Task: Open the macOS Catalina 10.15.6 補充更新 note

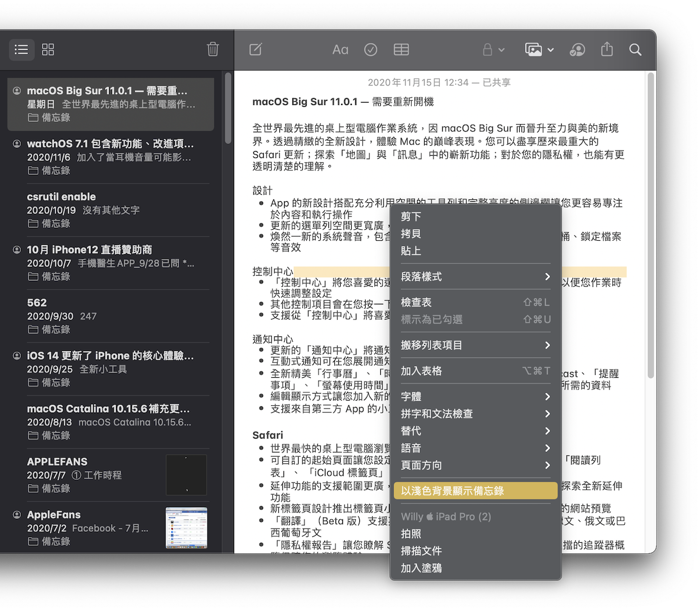Action: pyautogui.click(x=110, y=422)
